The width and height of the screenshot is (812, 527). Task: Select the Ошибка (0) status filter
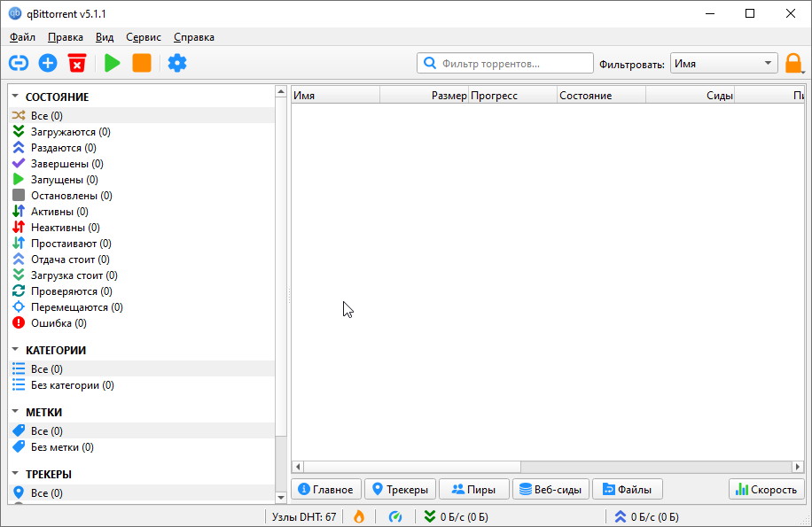(x=141, y=322)
